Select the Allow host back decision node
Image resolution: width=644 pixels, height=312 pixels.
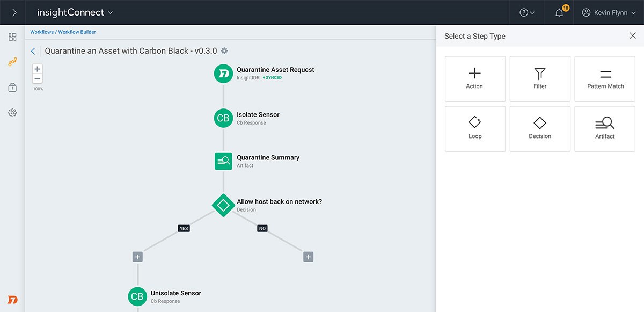(x=223, y=205)
